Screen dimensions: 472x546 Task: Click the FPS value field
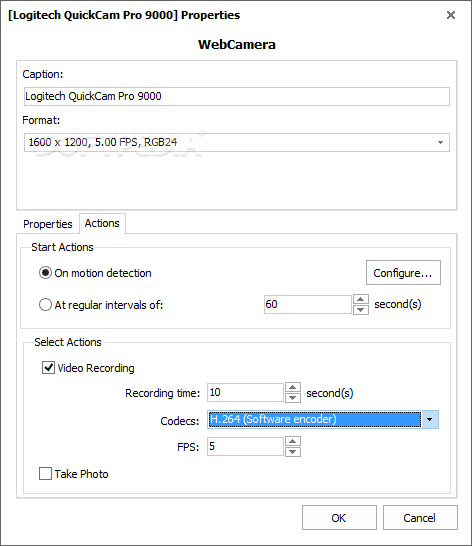tap(245, 446)
